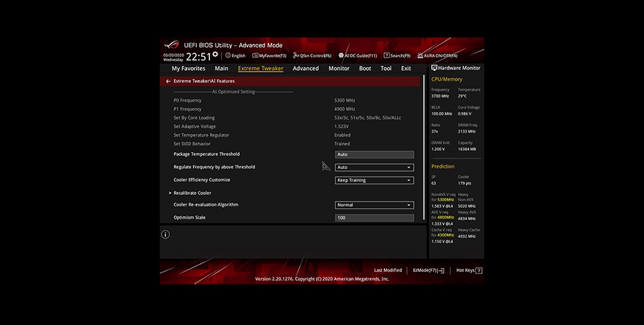Click the P1 Frequency row label
The image size is (644, 325).
click(187, 109)
